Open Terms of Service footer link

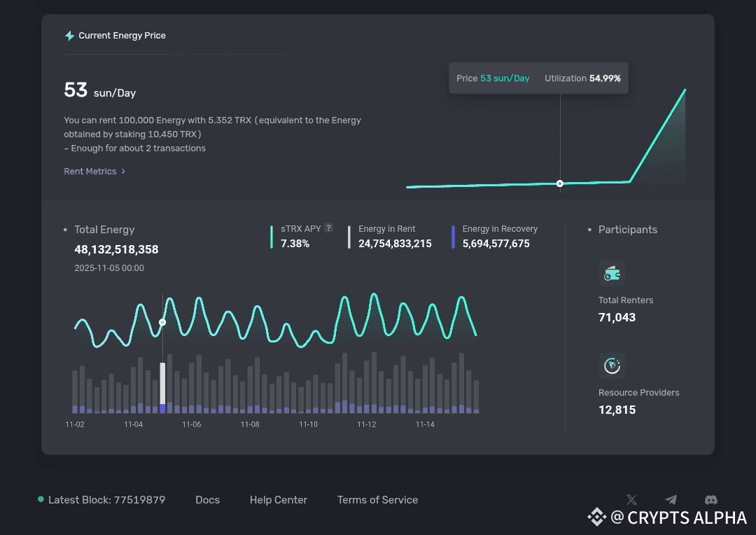click(x=377, y=500)
